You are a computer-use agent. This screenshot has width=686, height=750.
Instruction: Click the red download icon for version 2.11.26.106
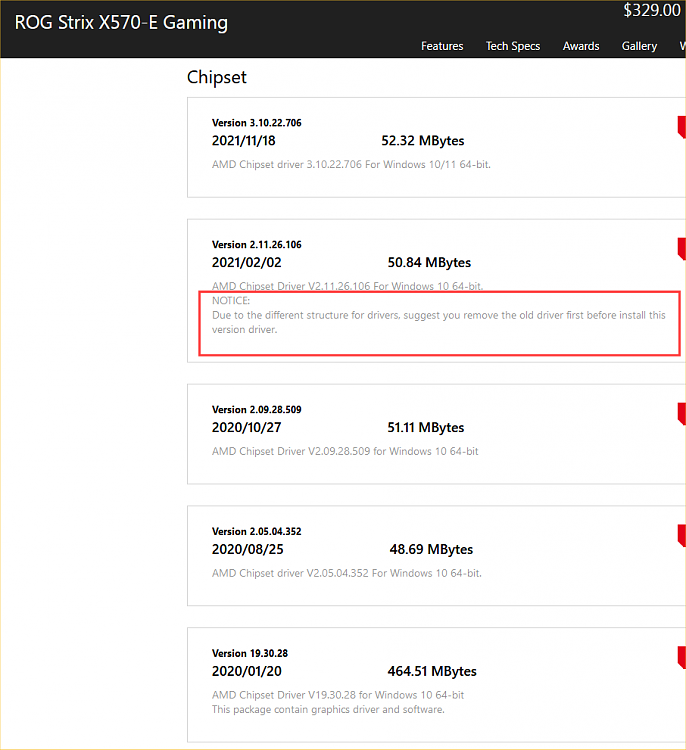tap(682, 249)
